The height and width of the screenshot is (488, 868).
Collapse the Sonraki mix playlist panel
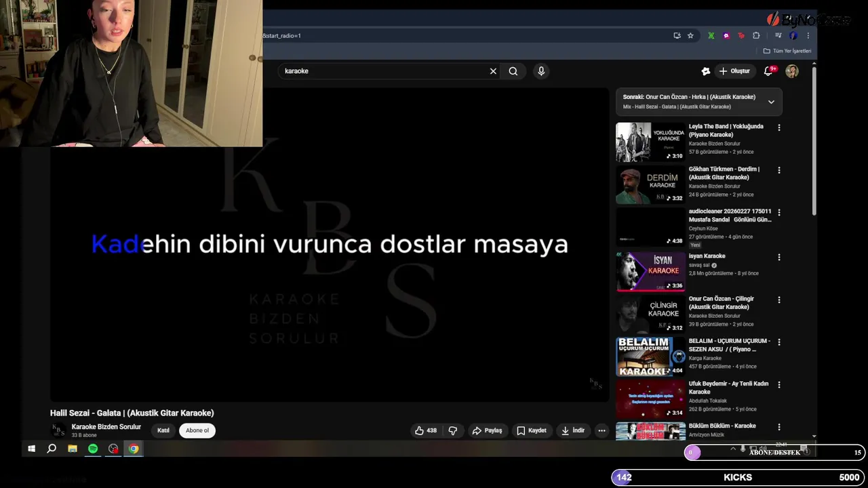[x=771, y=102]
